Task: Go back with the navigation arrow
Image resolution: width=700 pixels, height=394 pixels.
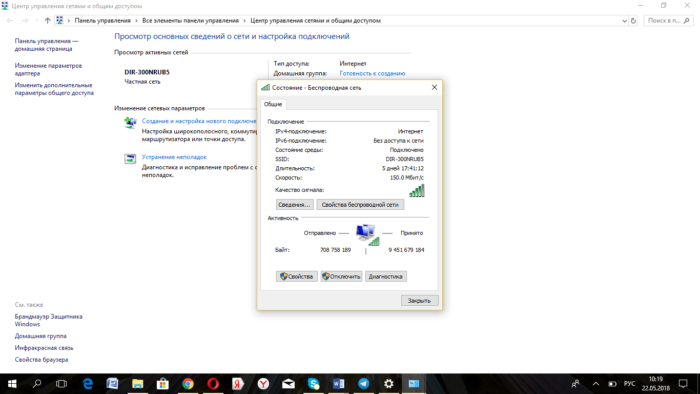Action: [x=10, y=21]
